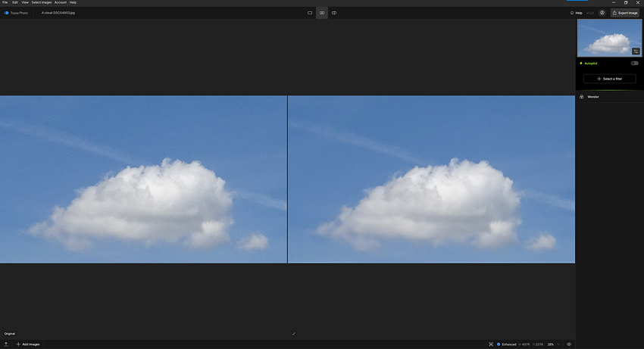The image size is (644, 349).
Task: Switch to single image view
Action: tap(310, 13)
